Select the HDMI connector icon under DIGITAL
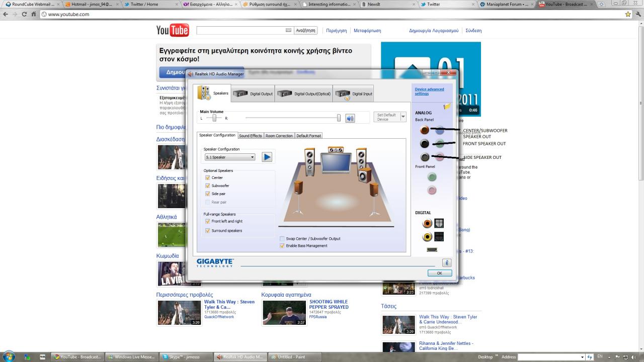This screenshot has height=362, width=644. click(x=432, y=249)
